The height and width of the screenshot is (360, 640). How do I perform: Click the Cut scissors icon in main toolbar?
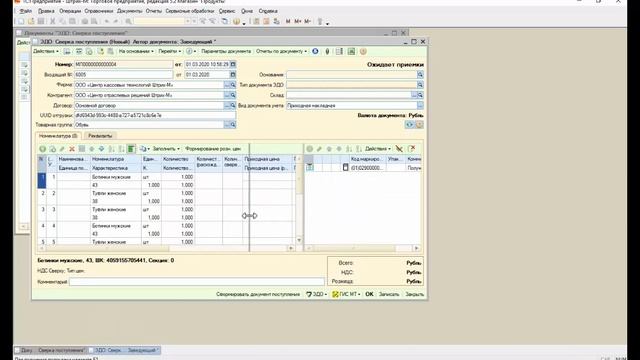click(52, 21)
